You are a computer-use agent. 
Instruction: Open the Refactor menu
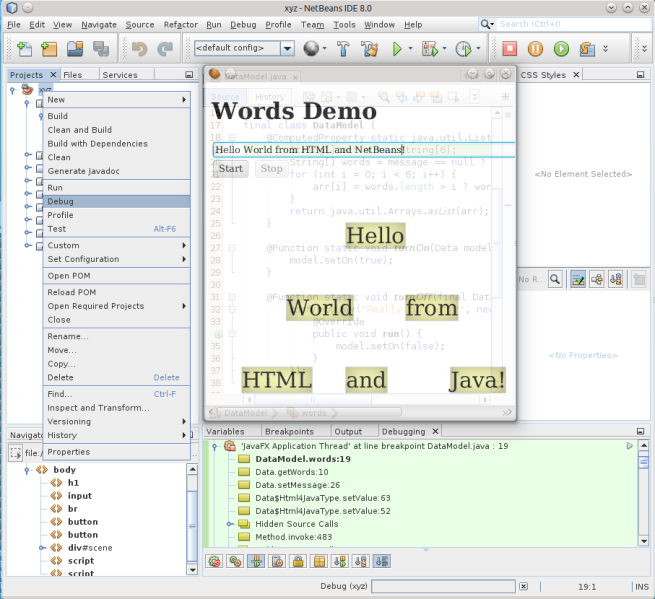point(180,25)
